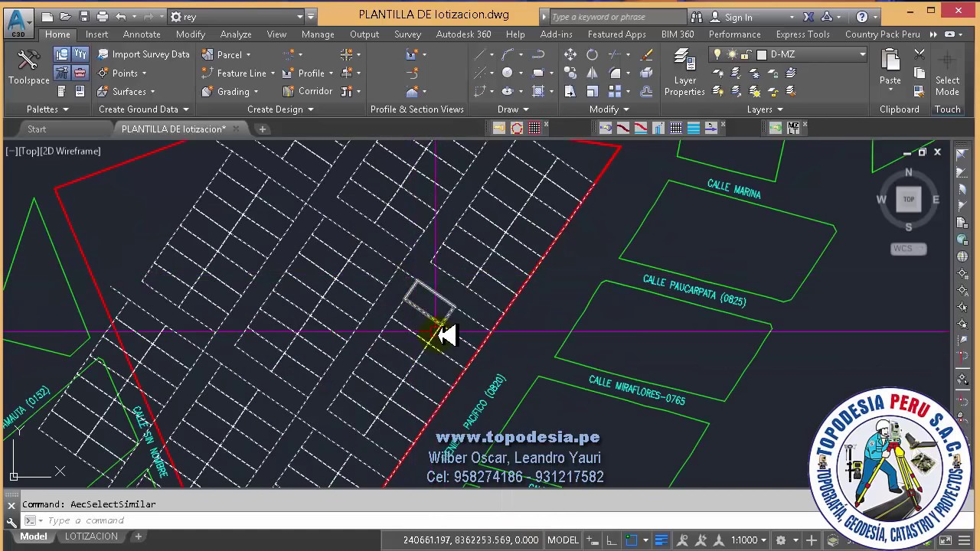
Task: Open the D-MZ layer dropdown list
Action: tap(863, 54)
